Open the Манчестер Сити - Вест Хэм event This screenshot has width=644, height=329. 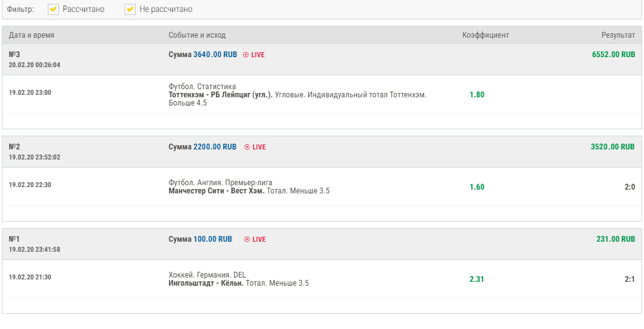click(216, 191)
